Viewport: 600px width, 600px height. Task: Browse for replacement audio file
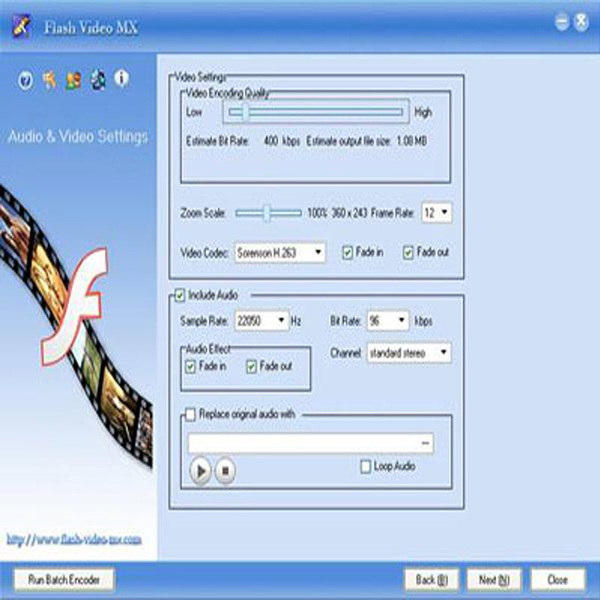tap(426, 443)
